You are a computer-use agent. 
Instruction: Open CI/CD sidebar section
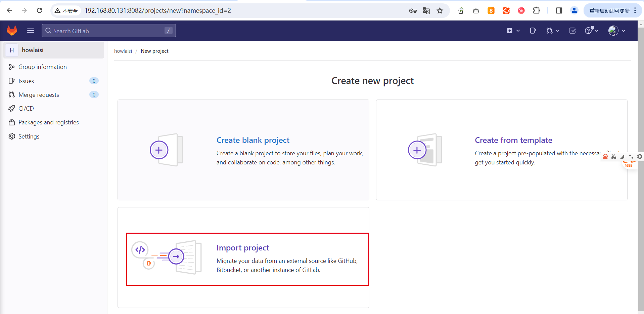(x=26, y=109)
